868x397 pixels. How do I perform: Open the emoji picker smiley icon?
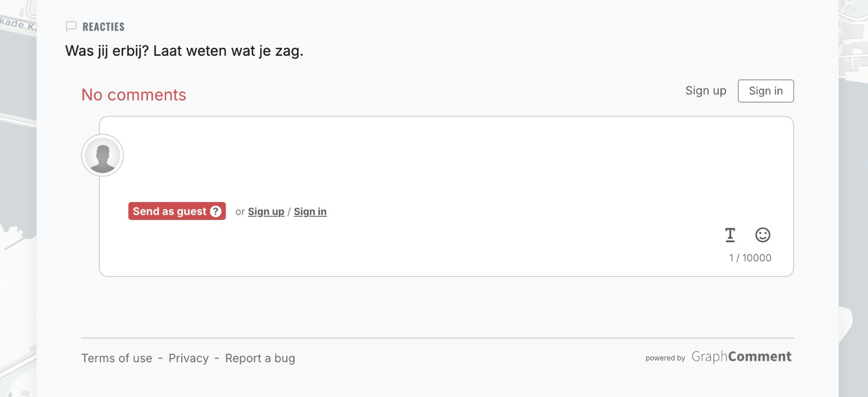pyautogui.click(x=763, y=235)
